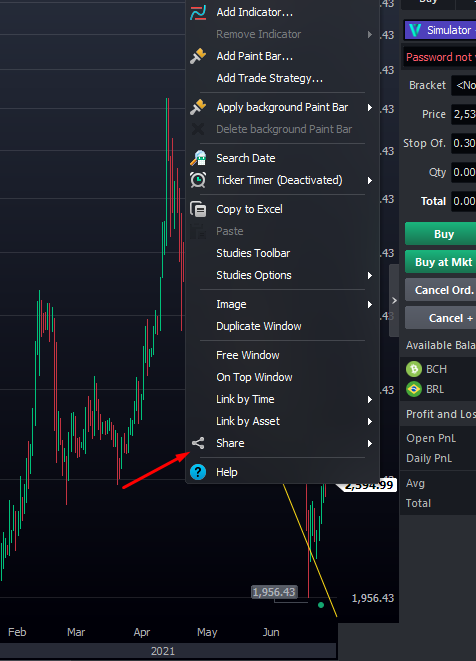Image resolution: width=476 pixels, height=661 pixels.
Task: Click the Stop Of. input field
Action: click(463, 143)
